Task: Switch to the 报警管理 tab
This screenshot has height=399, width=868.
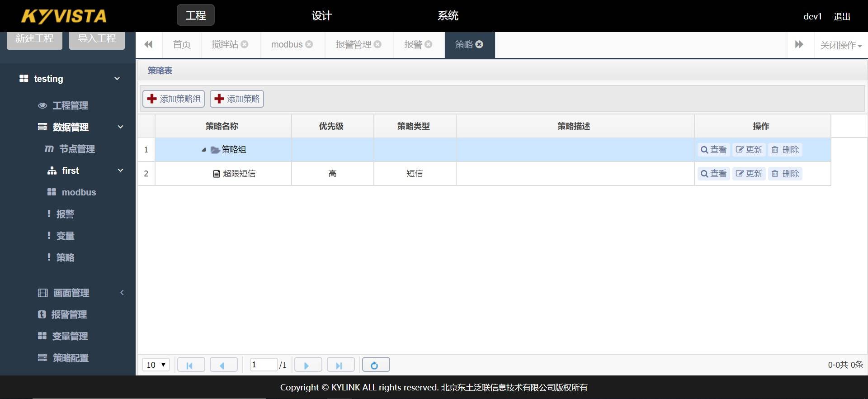Action: pos(354,44)
